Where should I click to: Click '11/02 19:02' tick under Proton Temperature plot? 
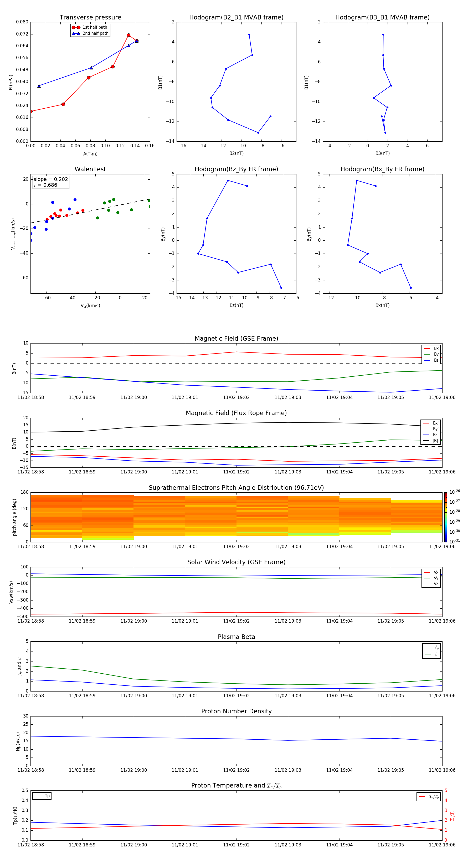pyautogui.click(x=236, y=845)
